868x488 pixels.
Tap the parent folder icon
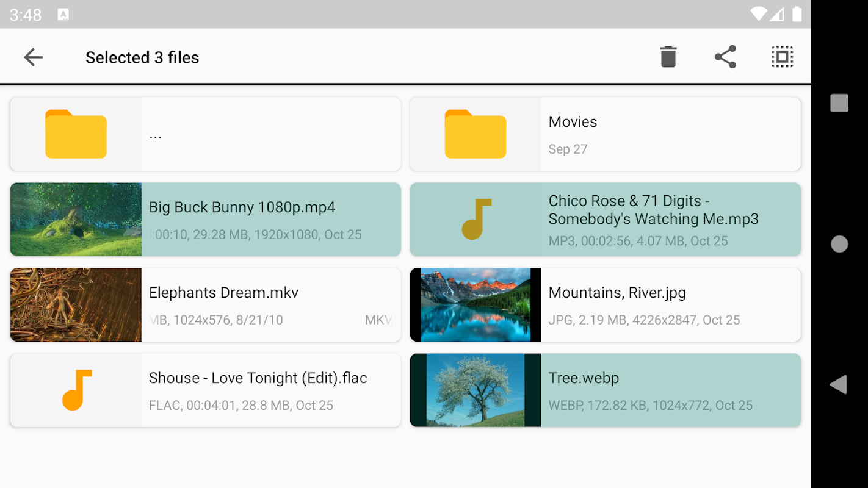point(76,134)
